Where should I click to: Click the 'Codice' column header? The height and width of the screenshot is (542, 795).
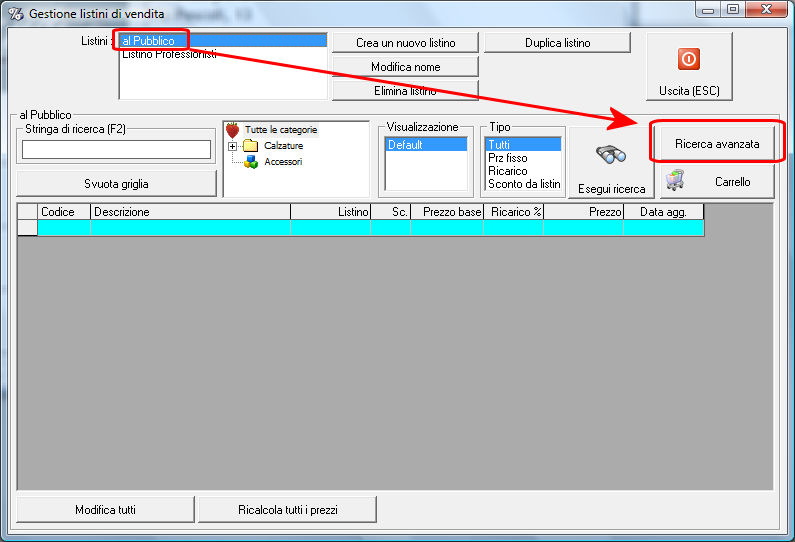tap(64, 212)
